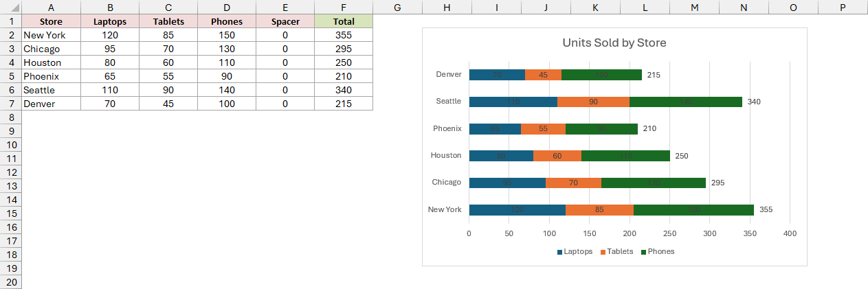The width and height of the screenshot is (868, 289).
Task: Click the 355 total label in chart
Action: click(x=766, y=209)
